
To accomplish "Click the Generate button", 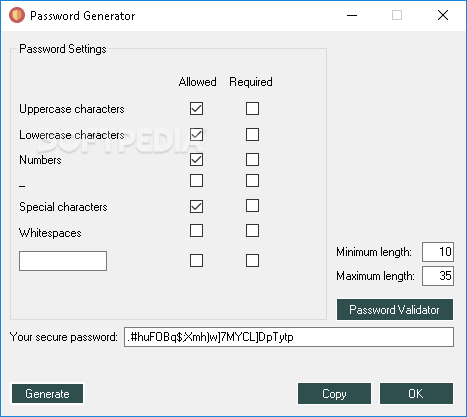I will (47, 394).
